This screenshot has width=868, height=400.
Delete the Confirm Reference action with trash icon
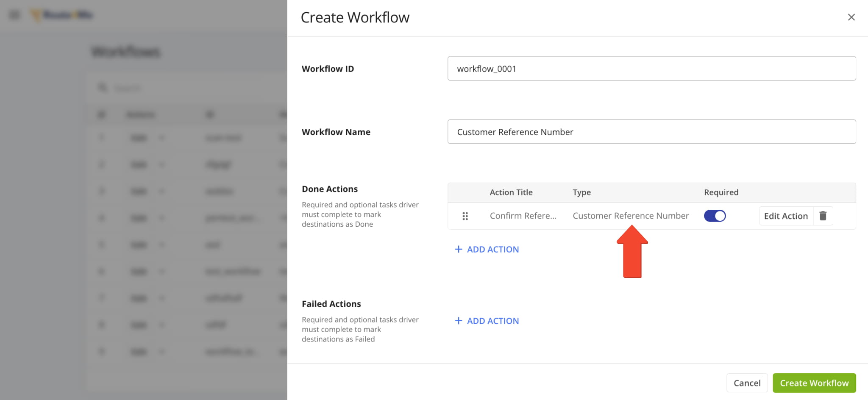[823, 216]
